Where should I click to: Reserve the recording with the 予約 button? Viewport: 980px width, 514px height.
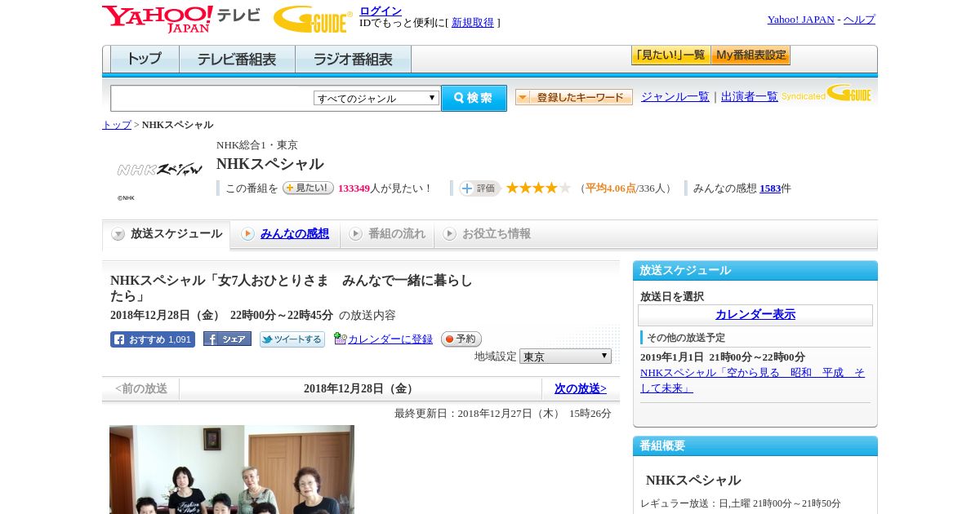[x=461, y=339]
